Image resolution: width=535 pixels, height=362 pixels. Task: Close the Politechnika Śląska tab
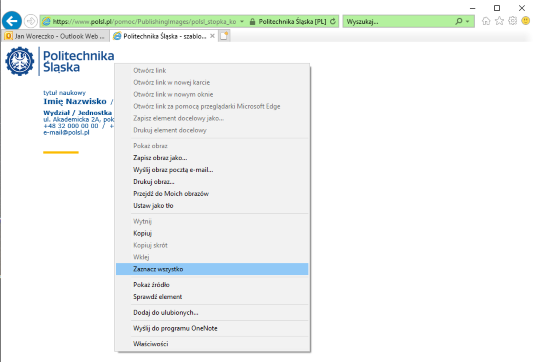click(212, 36)
